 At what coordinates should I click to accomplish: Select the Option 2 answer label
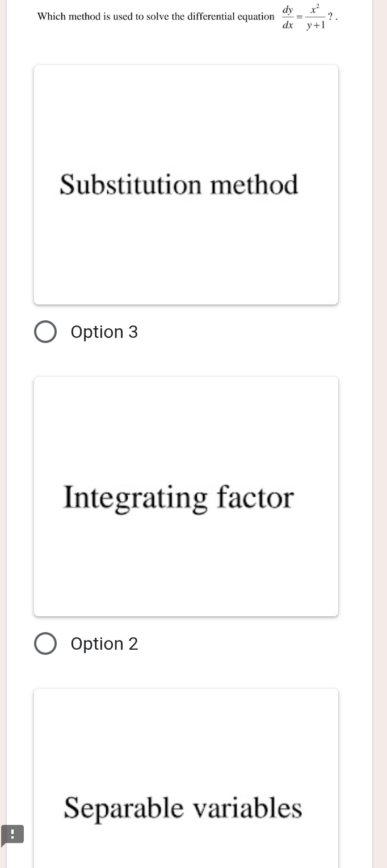[x=104, y=643]
